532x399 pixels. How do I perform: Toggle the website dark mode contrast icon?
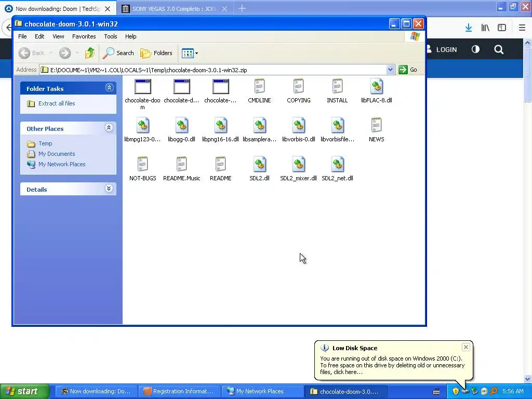(x=476, y=49)
